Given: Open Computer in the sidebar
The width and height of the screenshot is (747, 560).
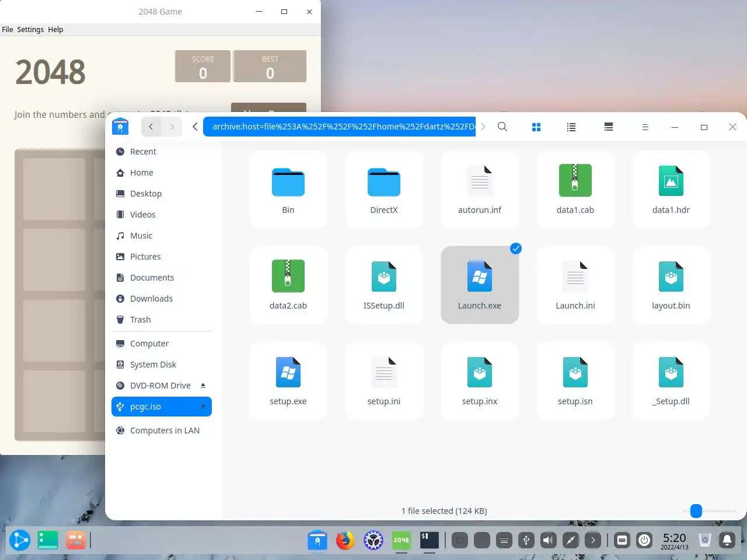Looking at the screenshot, I should 161,344.
